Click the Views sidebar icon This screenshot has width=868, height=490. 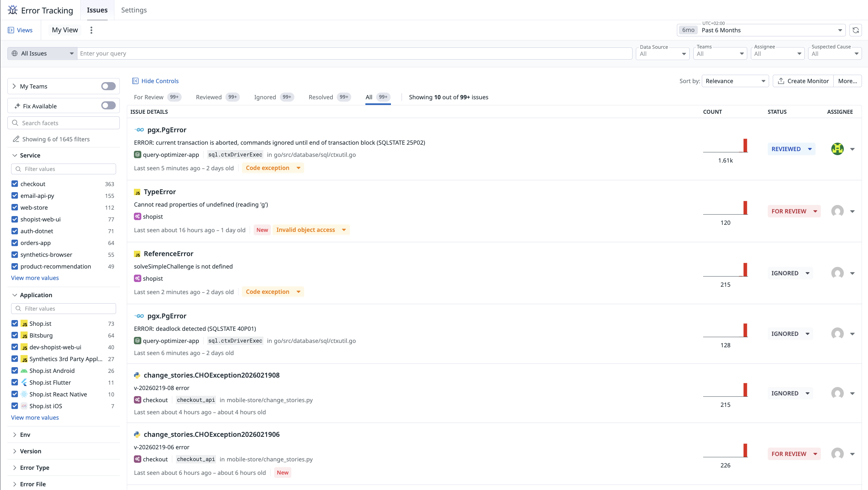[x=11, y=30]
